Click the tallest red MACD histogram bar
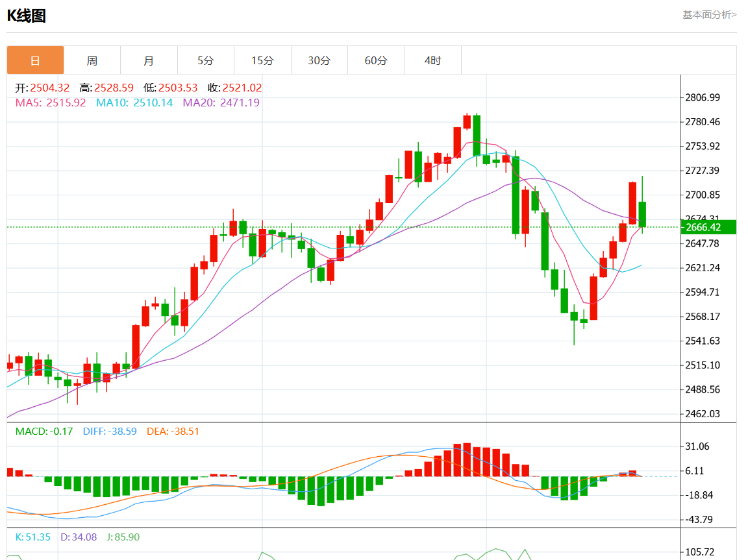Viewport: 748px width, 560px height. (x=467, y=460)
